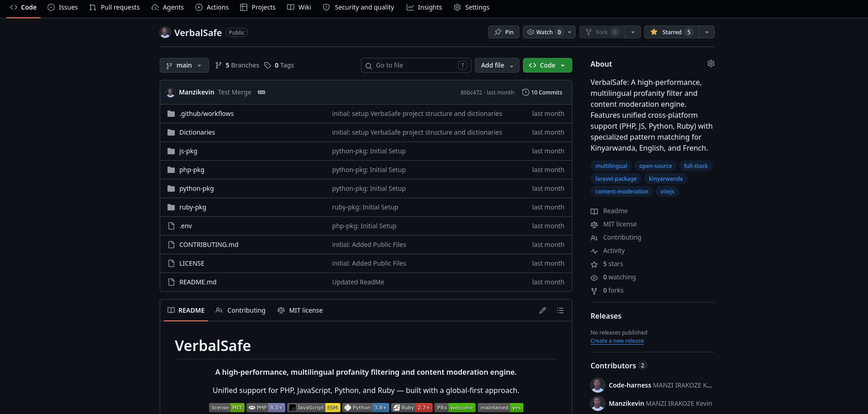The image size is (868, 414).
Task: Click the Watch button
Action: [x=544, y=32]
